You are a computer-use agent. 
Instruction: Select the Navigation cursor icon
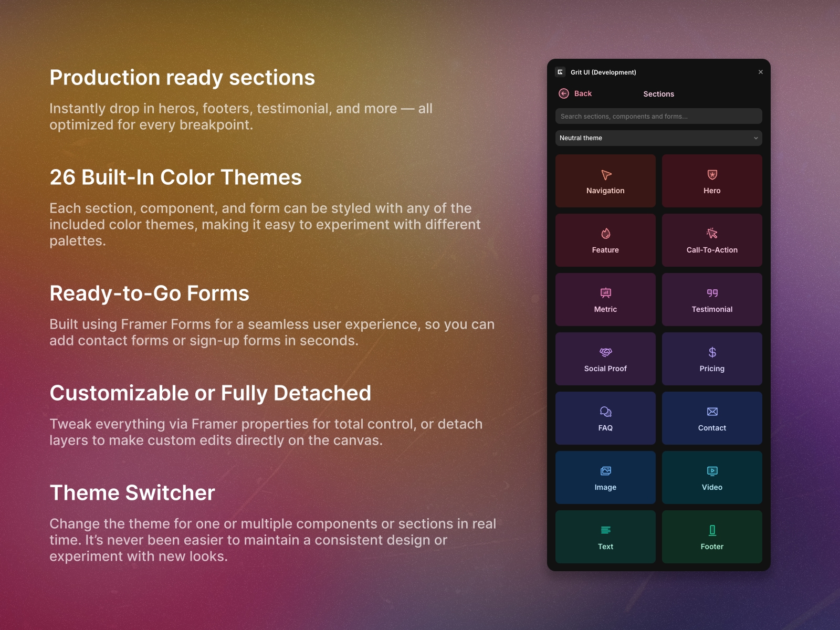pyautogui.click(x=605, y=175)
